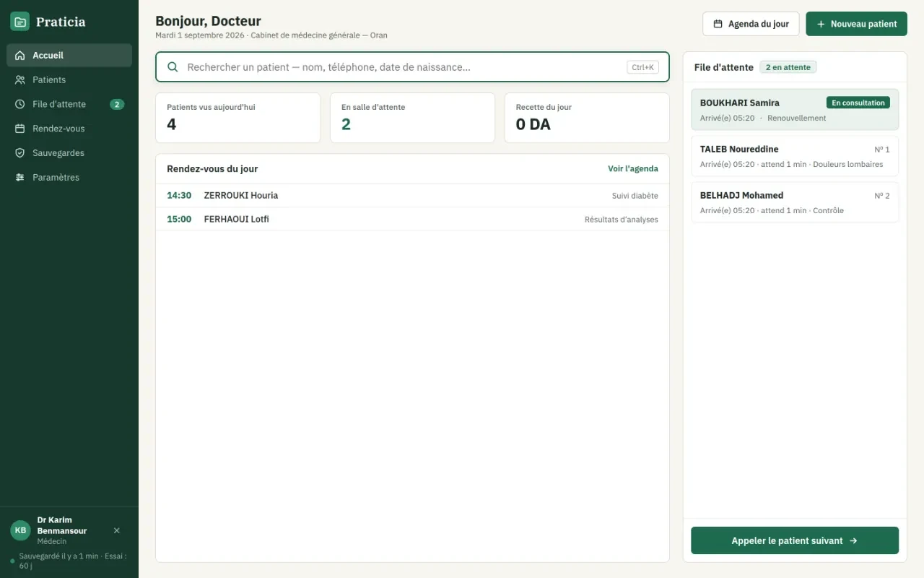Follow the Voir l'agenda link
The height and width of the screenshot is (578, 924).
pyautogui.click(x=633, y=169)
